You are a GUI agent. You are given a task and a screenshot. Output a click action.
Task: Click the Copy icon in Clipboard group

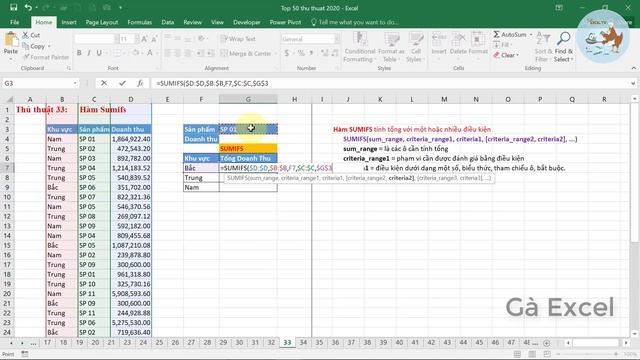pos(25,46)
